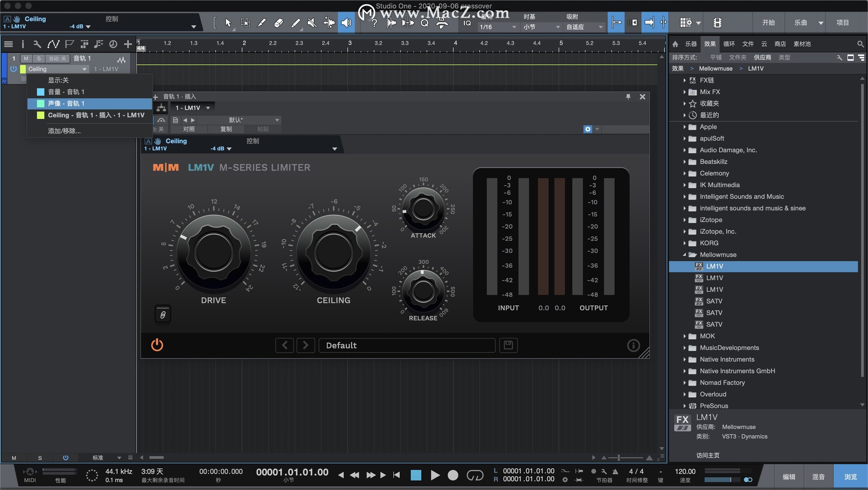Adjust the ATTACK knob
This screenshot has height=490, width=868.
point(423,209)
